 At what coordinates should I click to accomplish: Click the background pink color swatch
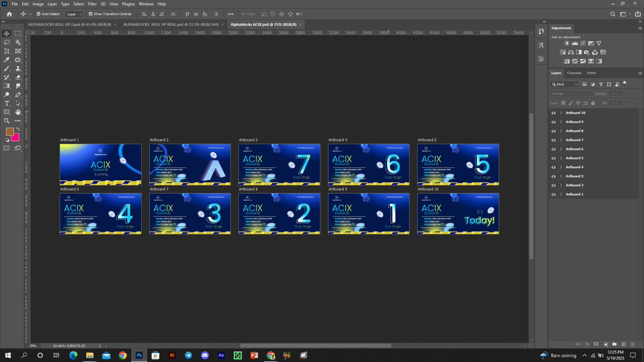click(15, 137)
